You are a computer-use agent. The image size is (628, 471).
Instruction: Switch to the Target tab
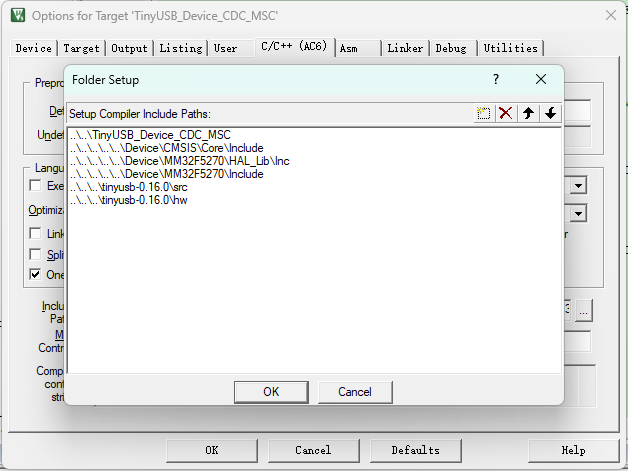[x=81, y=48]
